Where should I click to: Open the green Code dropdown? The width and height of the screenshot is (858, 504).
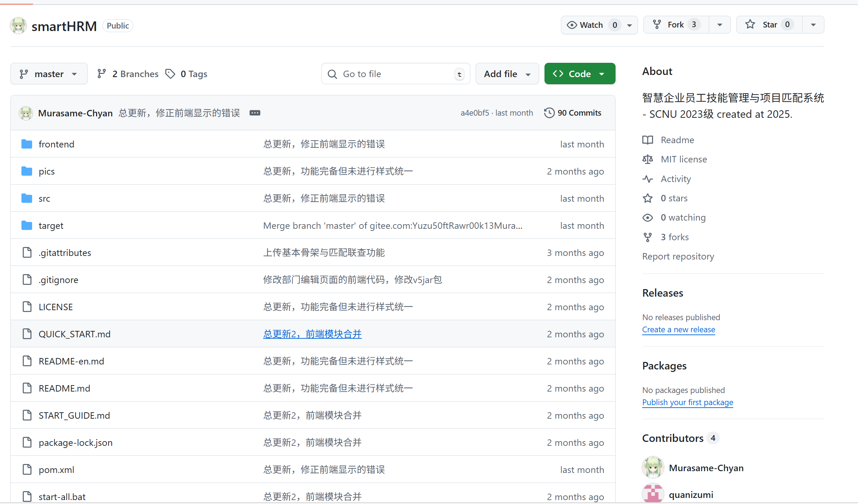click(579, 74)
